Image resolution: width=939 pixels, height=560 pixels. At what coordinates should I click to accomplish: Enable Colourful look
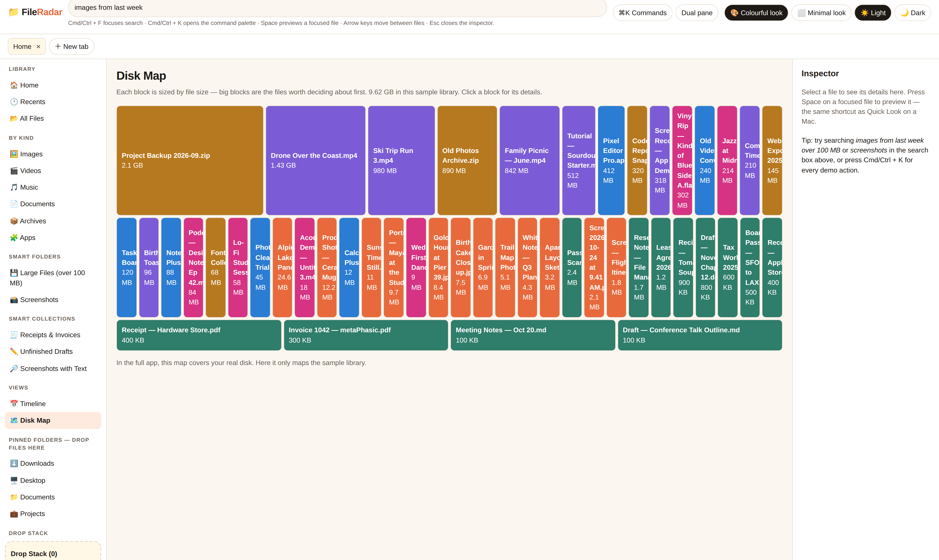[x=756, y=13]
